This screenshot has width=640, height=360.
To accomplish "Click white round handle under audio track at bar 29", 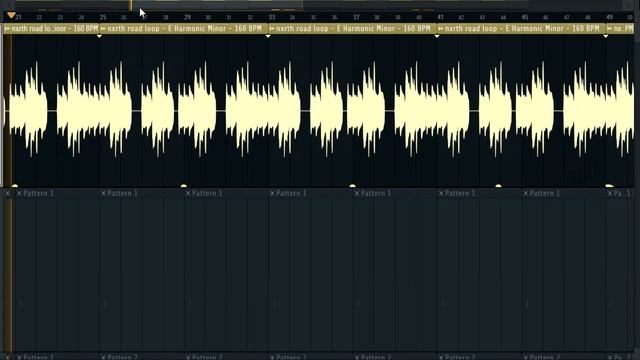I will [x=184, y=186].
